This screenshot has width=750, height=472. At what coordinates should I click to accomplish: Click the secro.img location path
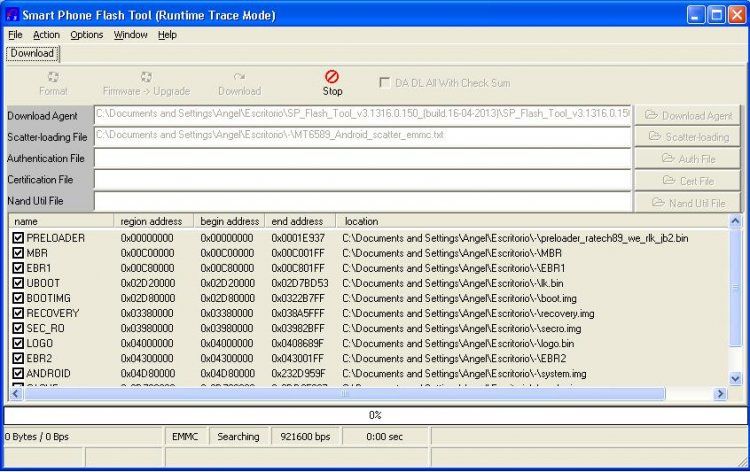tap(462, 328)
